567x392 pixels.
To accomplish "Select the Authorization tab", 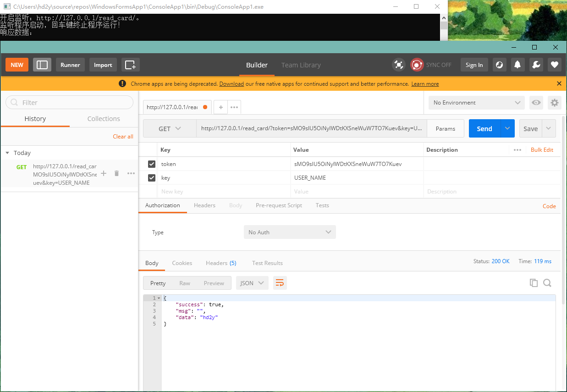I will coord(163,205).
